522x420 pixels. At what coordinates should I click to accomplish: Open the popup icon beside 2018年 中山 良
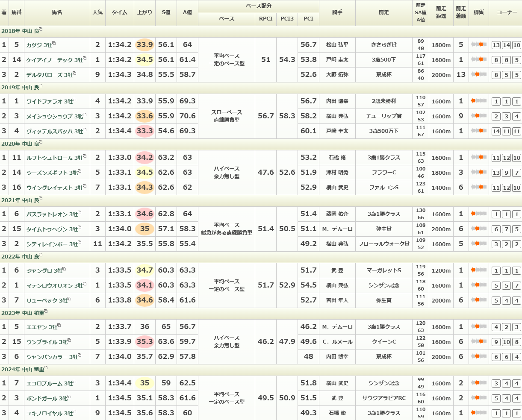coord(41,29)
